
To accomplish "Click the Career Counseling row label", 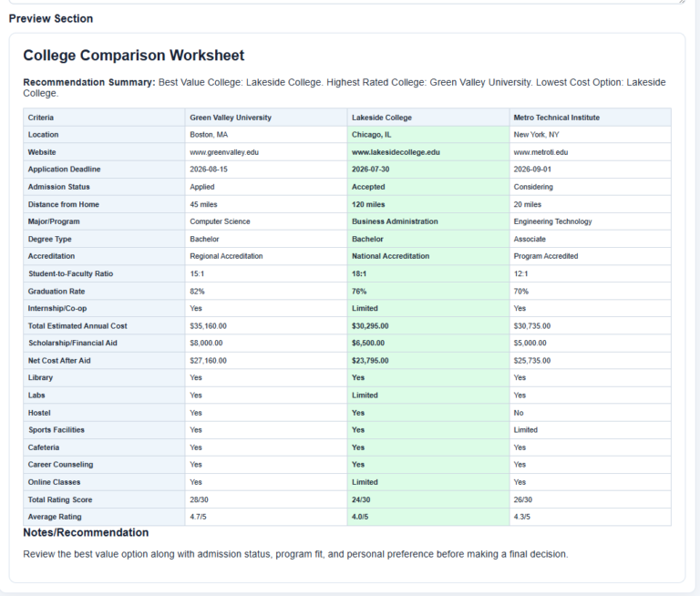I will click(104, 465).
